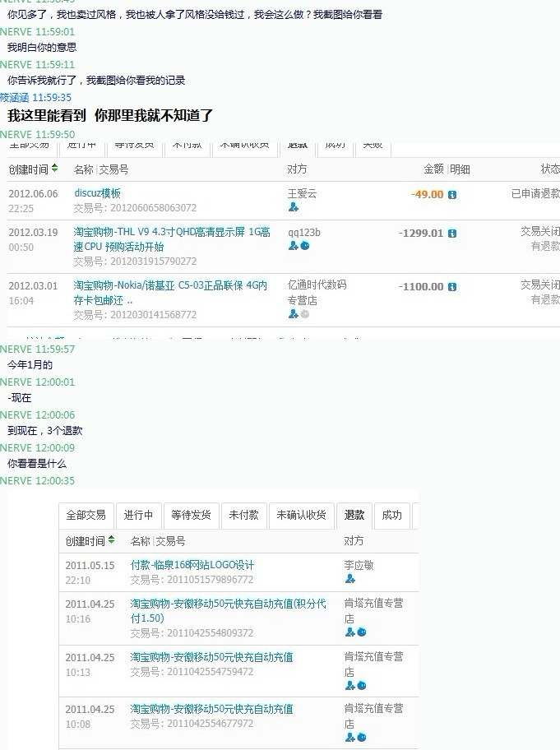Open detail icon next to -1100.00 amount
Screen dimensions: 560x750
coord(452,287)
